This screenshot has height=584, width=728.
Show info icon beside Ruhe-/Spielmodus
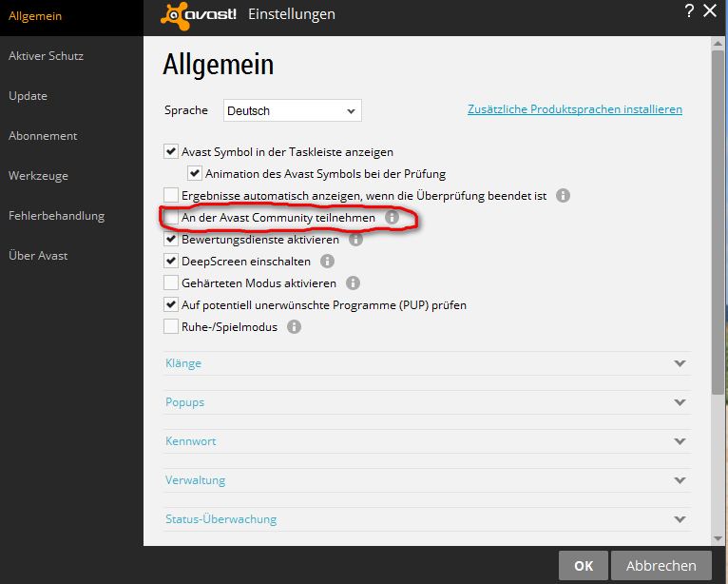(x=294, y=326)
